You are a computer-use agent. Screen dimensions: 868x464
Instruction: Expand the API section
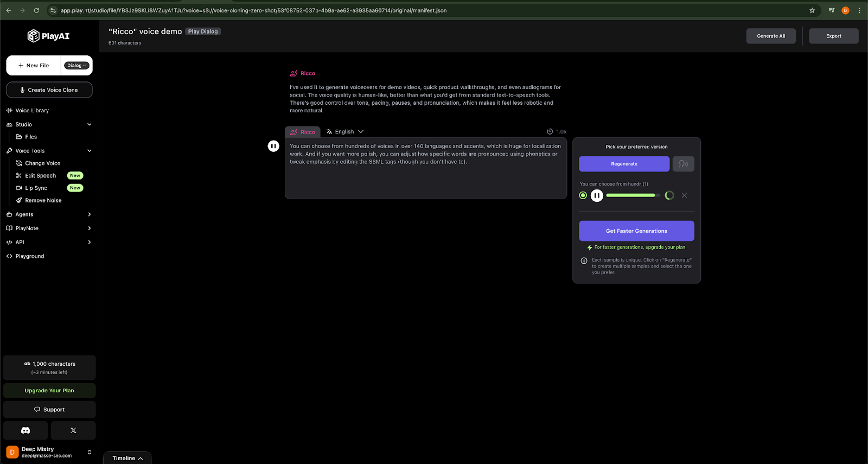point(90,242)
